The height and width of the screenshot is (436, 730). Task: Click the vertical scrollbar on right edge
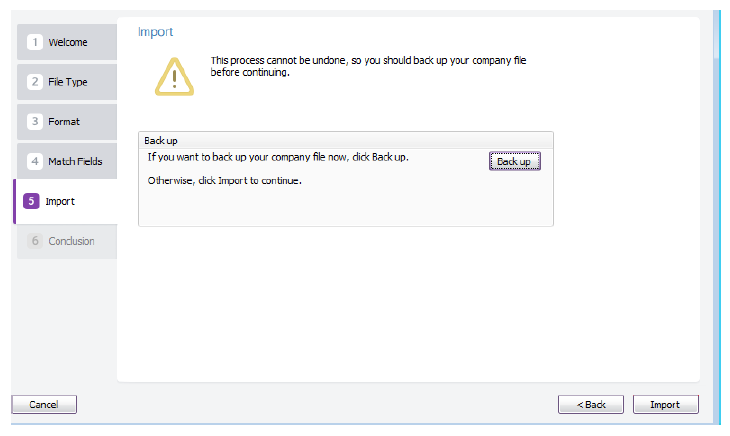pyautogui.click(x=716, y=217)
